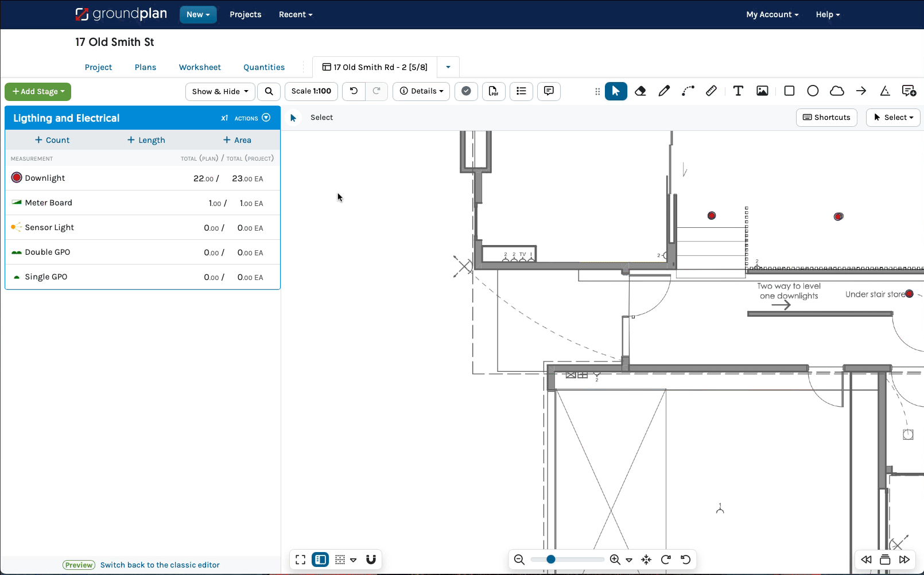Rotate the plan clockwise
The width and height of the screenshot is (924, 575).
(666, 560)
